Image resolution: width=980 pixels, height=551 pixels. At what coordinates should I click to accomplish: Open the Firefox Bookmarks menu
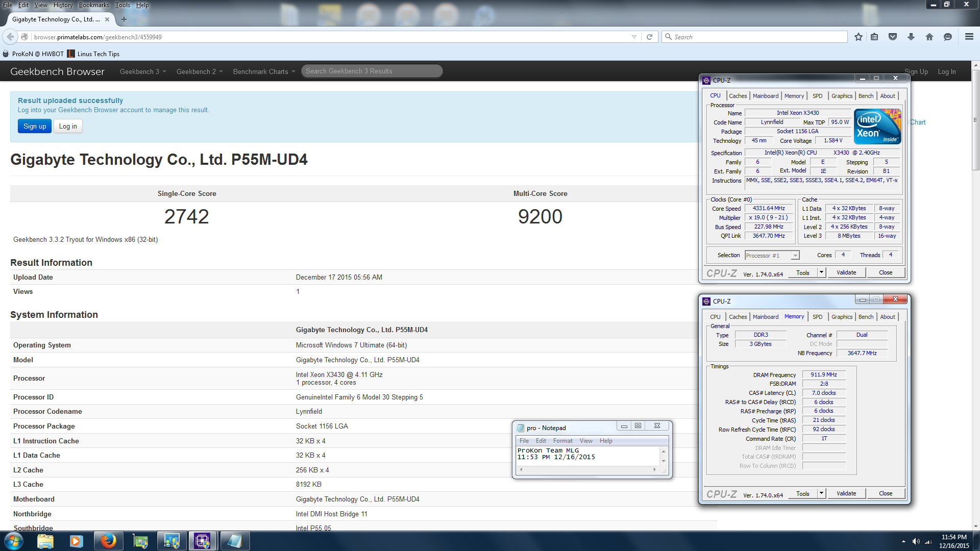coord(94,5)
